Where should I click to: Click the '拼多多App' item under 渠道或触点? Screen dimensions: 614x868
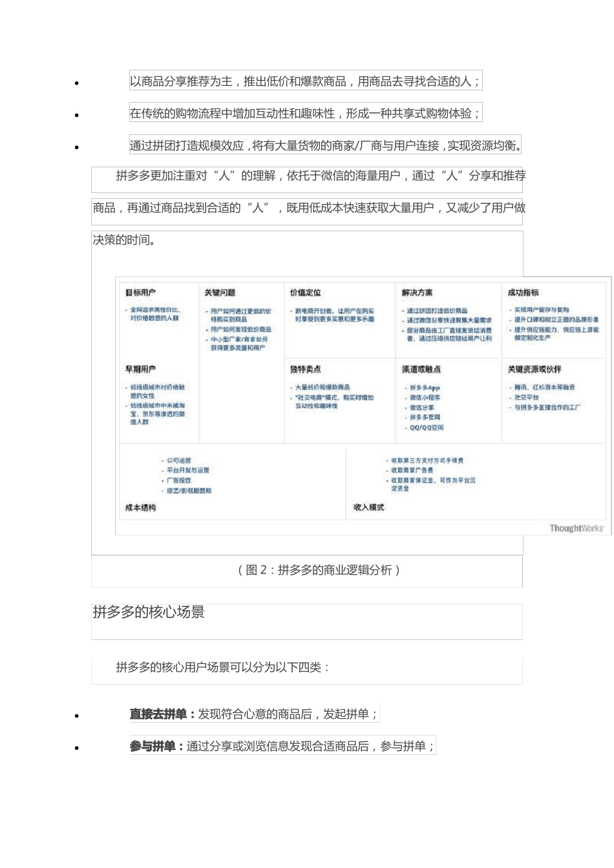coord(425,388)
